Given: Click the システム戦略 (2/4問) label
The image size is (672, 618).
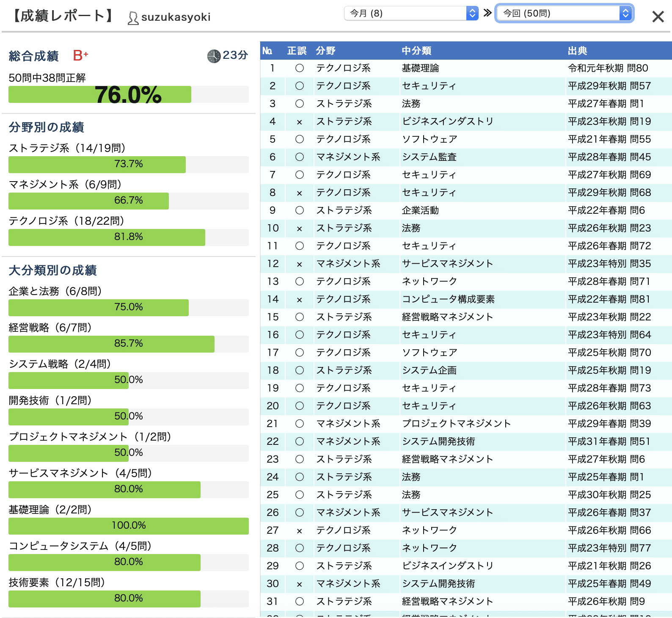Looking at the screenshot, I should [60, 364].
